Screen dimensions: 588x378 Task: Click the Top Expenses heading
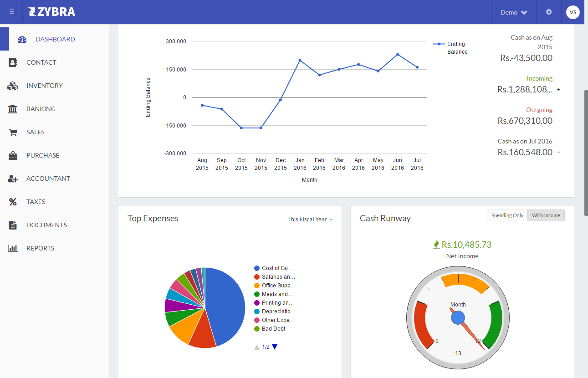[x=153, y=218]
